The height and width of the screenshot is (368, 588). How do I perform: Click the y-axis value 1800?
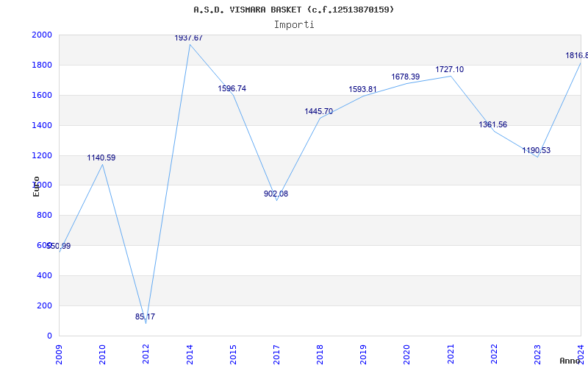42,65
